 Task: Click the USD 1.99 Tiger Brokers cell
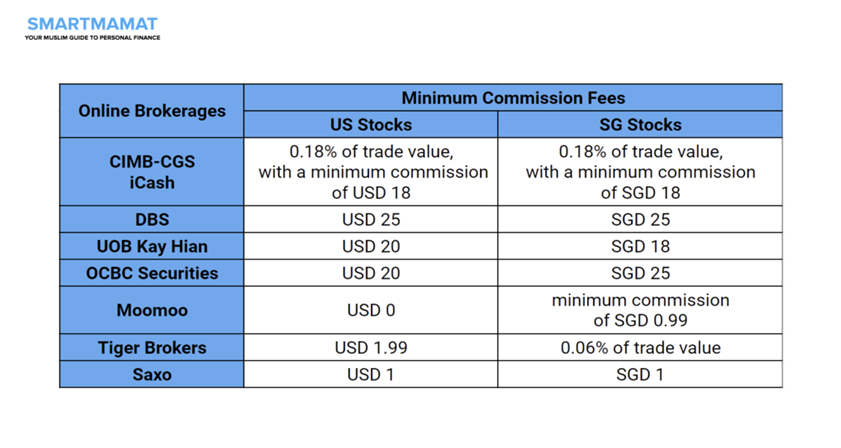(x=371, y=348)
